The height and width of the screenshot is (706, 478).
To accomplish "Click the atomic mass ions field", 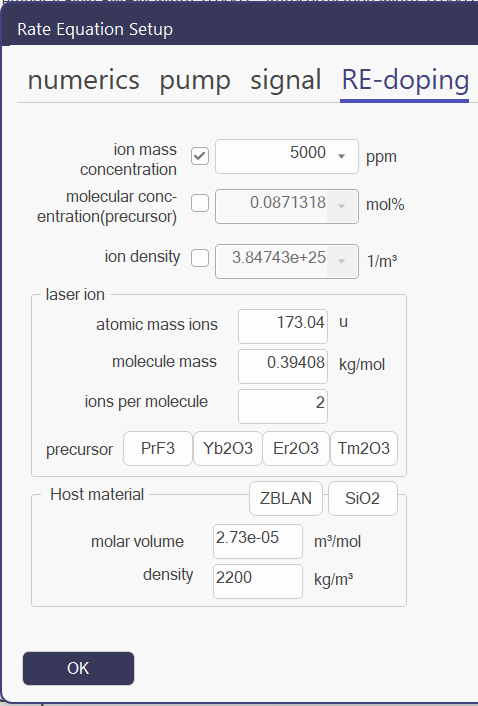I will tap(283, 326).
